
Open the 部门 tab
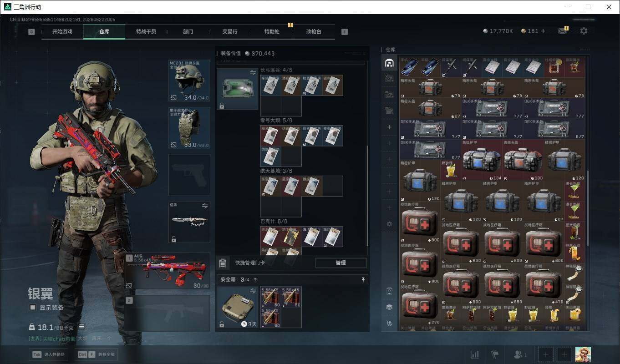(188, 32)
